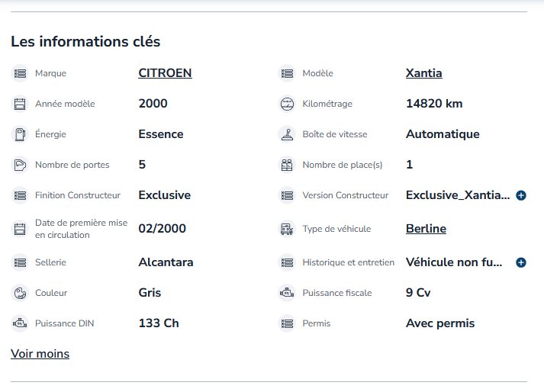The image size is (544, 392).
Task: Click the finish value 'Exclusive'
Action: 165,195
